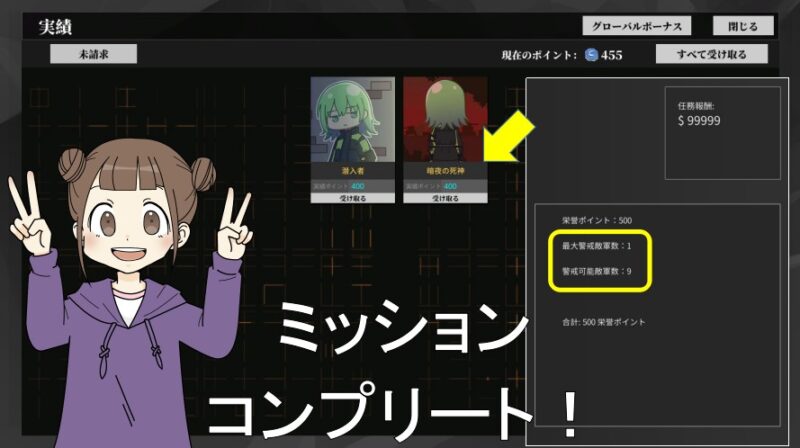800x448 pixels.
Task: Click the 455 current points value
Action: [611, 55]
